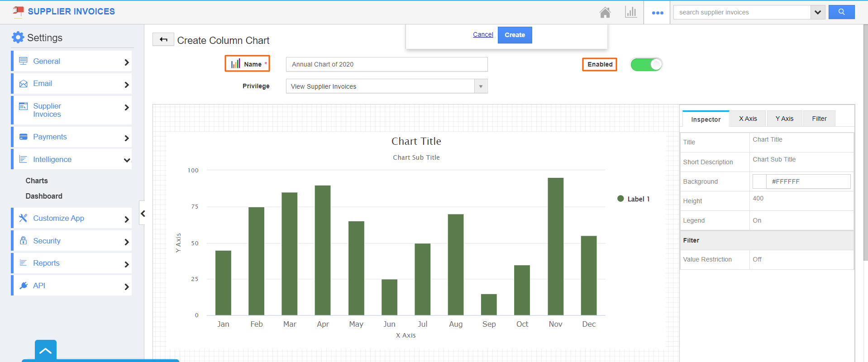Switch to the X Axis tab
This screenshot has width=868, height=362.
pyautogui.click(x=748, y=119)
